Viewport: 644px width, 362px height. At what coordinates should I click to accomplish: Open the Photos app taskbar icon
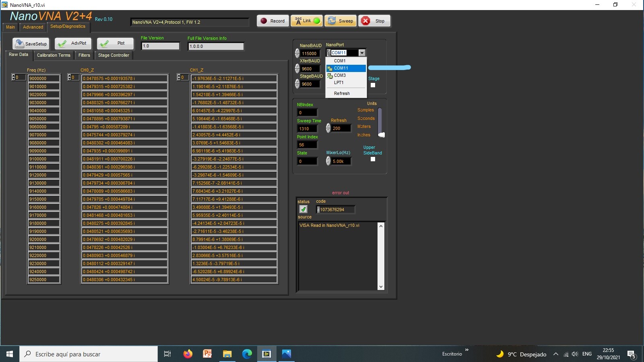[x=286, y=354]
